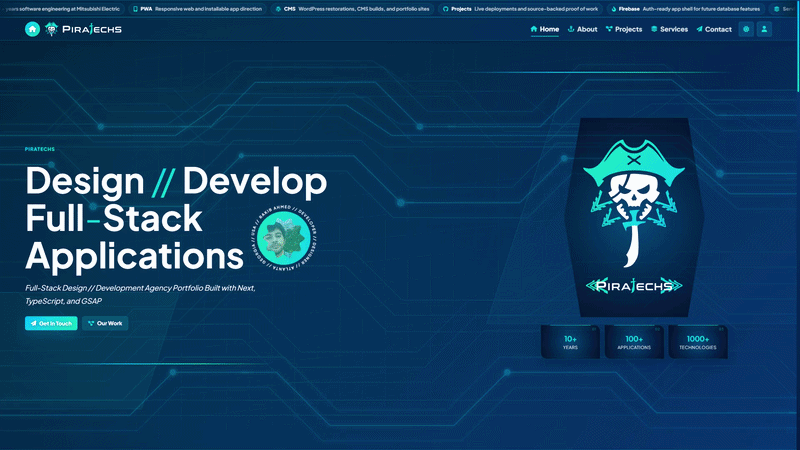The image size is (800, 450).
Task: Open the About nav item
Action: pyautogui.click(x=582, y=29)
